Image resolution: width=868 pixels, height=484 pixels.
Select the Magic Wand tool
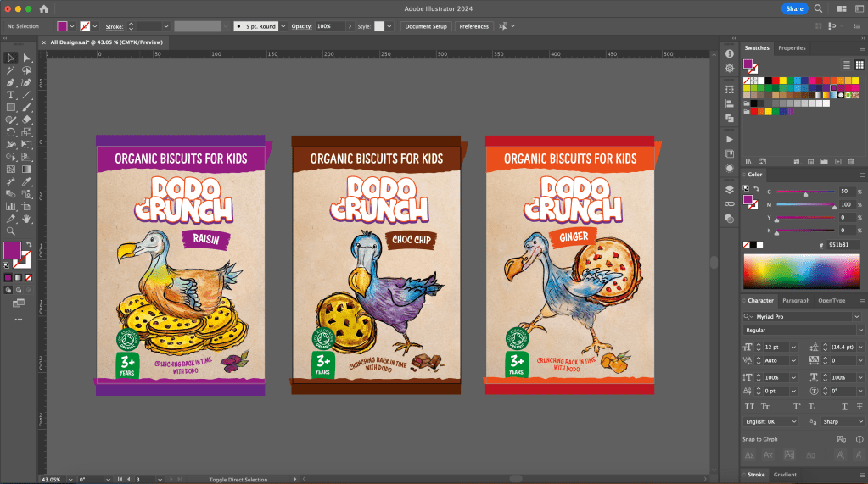point(11,70)
